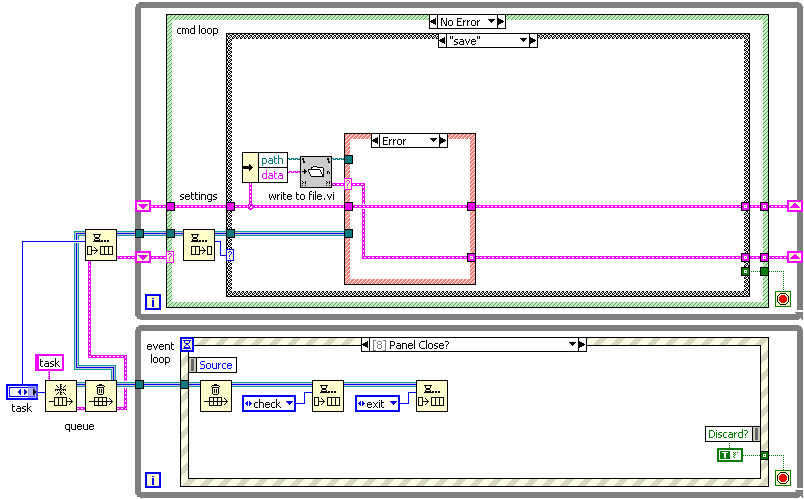Open the check enum constant dropdown
This screenshot has width=804, height=499.
pyautogui.click(x=290, y=403)
